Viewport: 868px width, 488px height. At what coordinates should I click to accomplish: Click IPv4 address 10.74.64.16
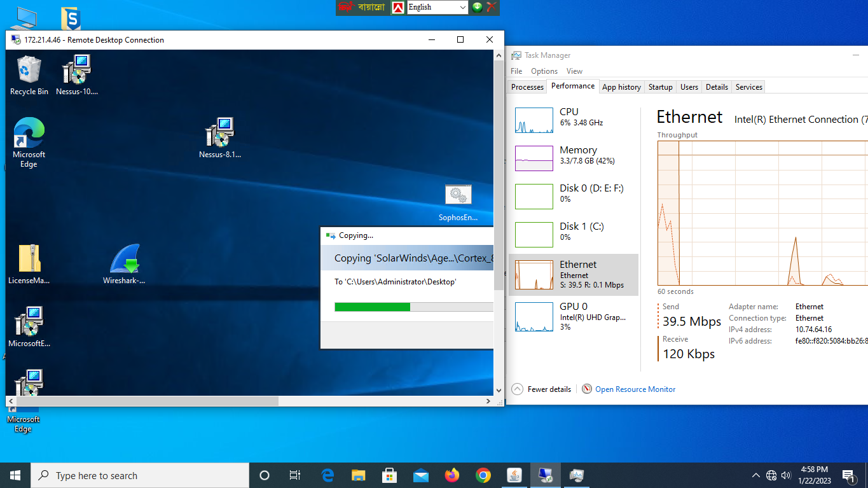813,330
